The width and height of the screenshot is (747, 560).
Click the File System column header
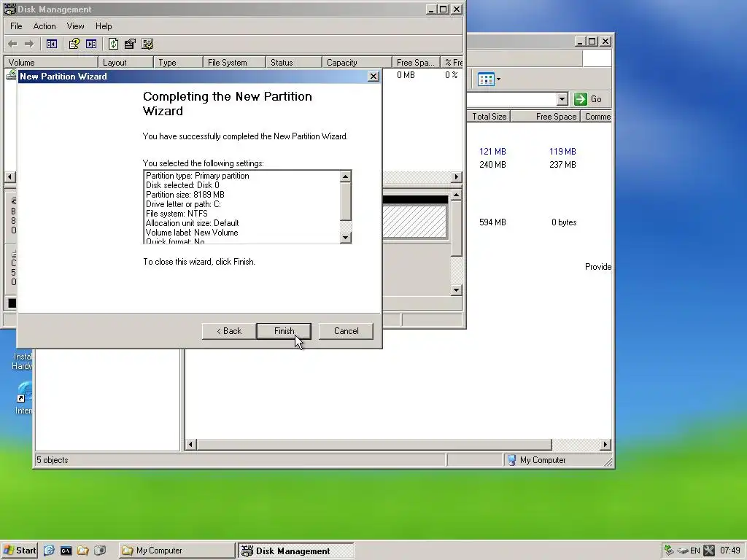pyautogui.click(x=234, y=63)
